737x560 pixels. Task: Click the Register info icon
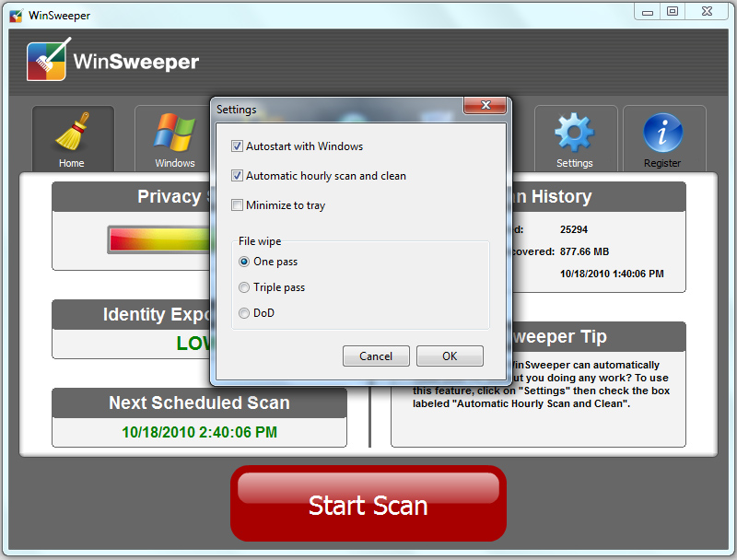click(x=661, y=133)
